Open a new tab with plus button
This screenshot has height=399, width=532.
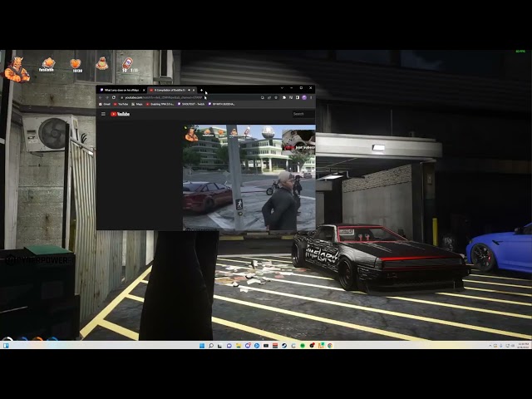pyautogui.click(x=201, y=91)
